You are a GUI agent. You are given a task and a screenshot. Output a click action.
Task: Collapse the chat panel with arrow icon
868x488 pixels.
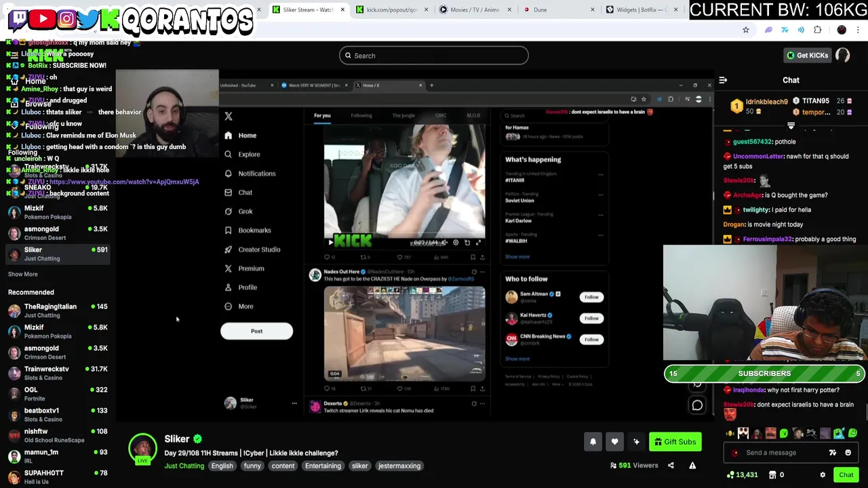[723, 80]
